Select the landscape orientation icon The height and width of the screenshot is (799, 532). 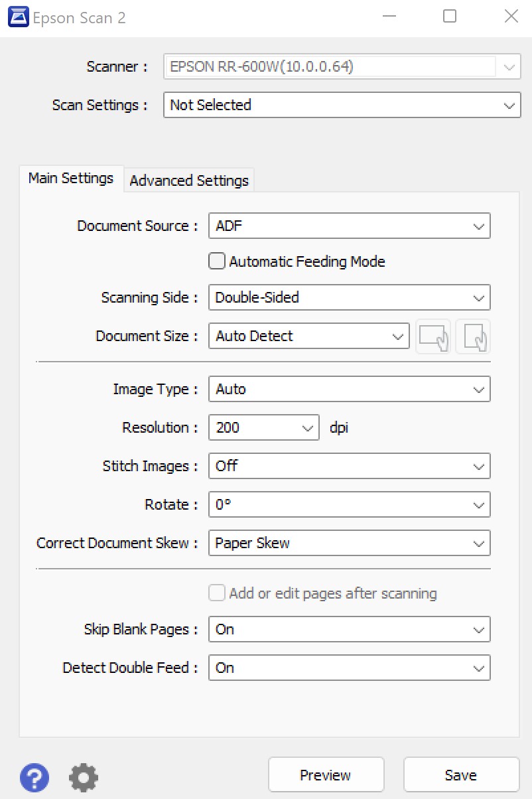coord(433,336)
